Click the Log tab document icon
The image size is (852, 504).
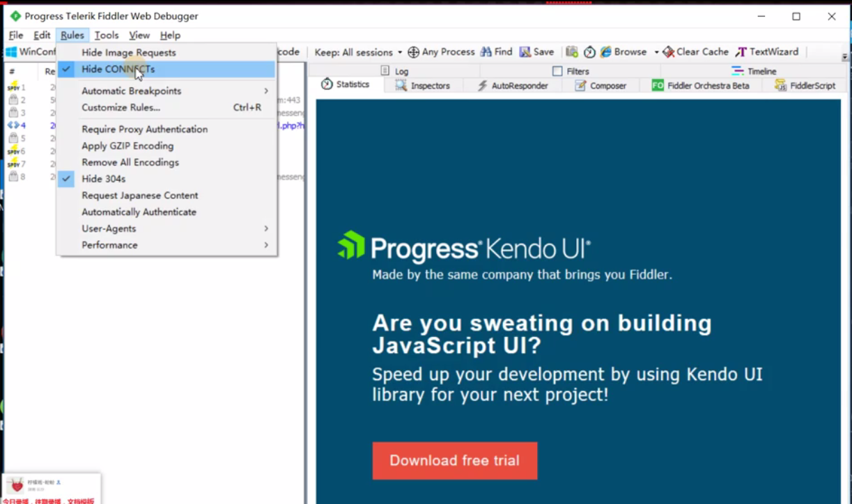(x=385, y=71)
